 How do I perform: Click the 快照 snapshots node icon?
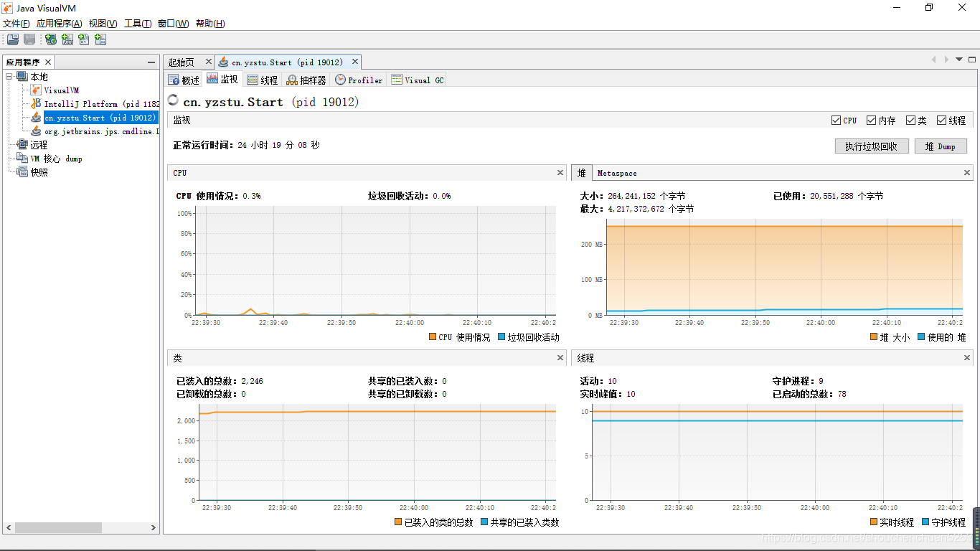22,172
